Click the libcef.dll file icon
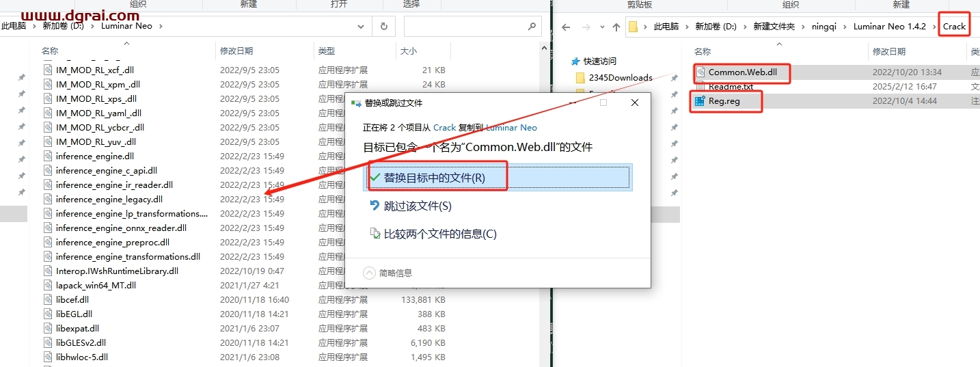This screenshot has height=367, width=980. coord(48,299)
